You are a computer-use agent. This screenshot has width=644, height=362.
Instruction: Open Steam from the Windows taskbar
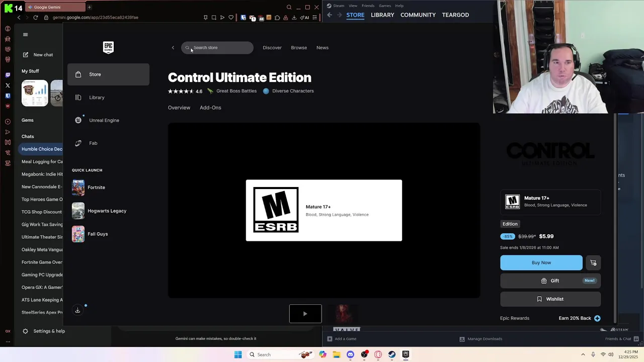point(392,354)
